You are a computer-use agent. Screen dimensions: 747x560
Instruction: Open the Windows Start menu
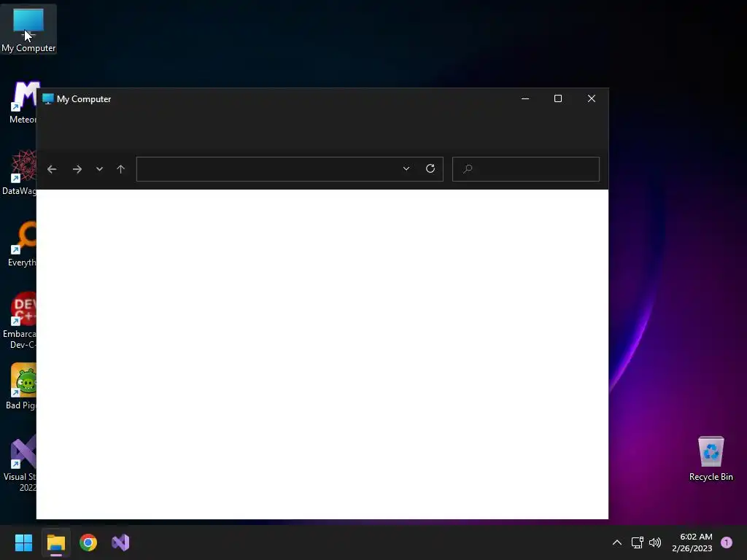23,542
